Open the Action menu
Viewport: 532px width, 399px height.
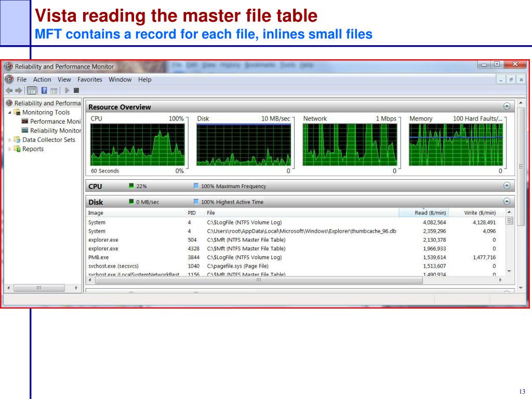point(42,79)
